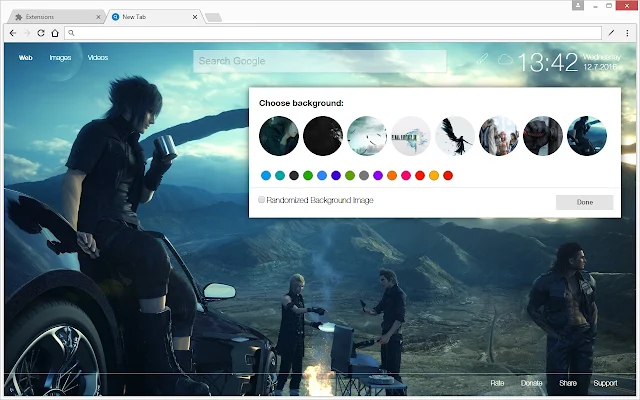Open a new browser tab button
This screenshot has width=640, height=400.
213,17
